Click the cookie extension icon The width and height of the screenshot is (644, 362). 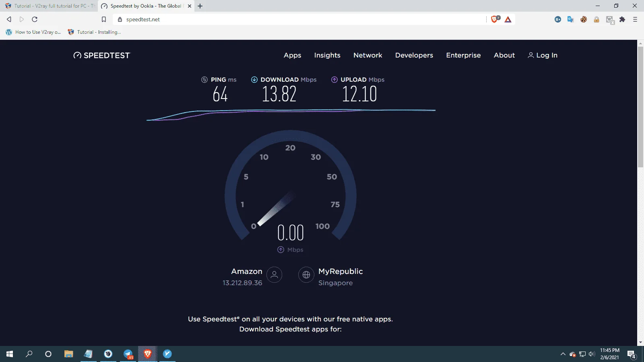(584, 19)
